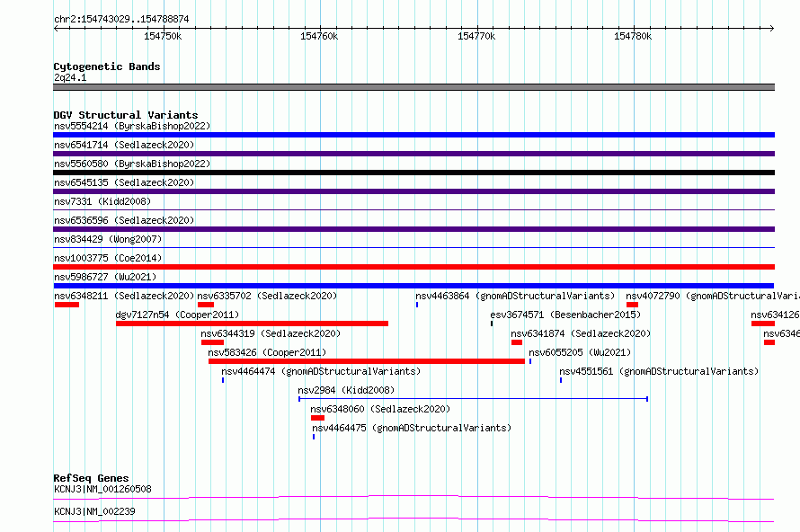Click the DGV Structural Variants track title
The width and height of the screenshot is (800, 532).
tap(126, 115)
